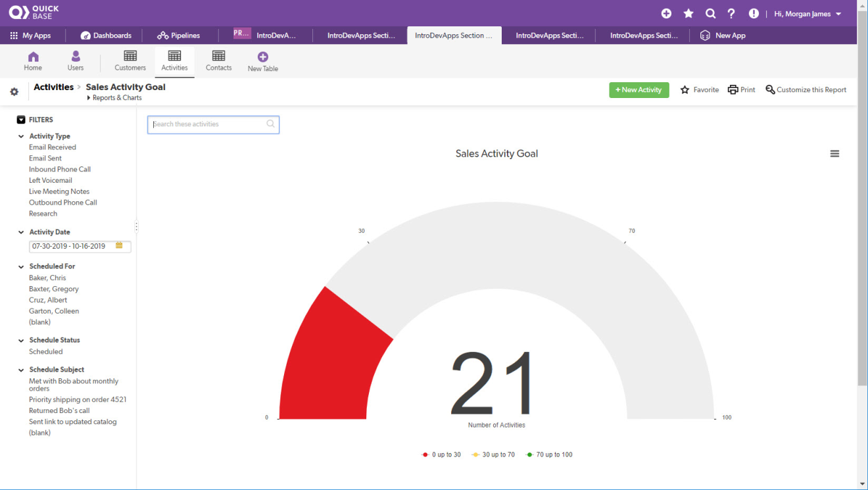Click the help question mark icon
This screenshot has width=868, height=490.
(x=731, y=14)
